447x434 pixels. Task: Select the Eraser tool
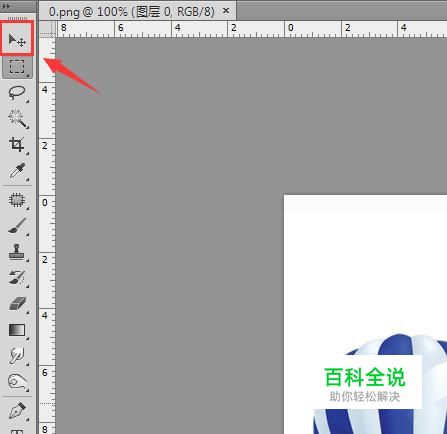coord(17,304)
